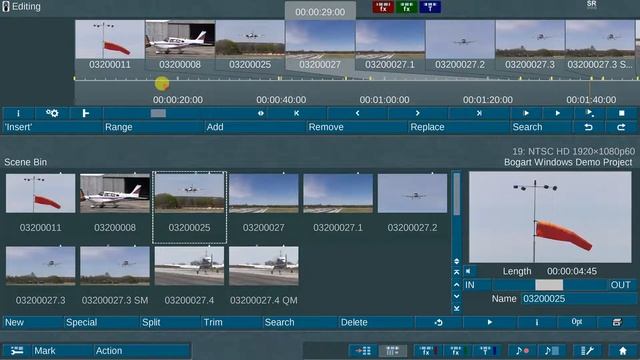This screenshot has width=640, height=360.
Task: Select scene bin clip 03200027.4 QM
Action: [264, 266]
